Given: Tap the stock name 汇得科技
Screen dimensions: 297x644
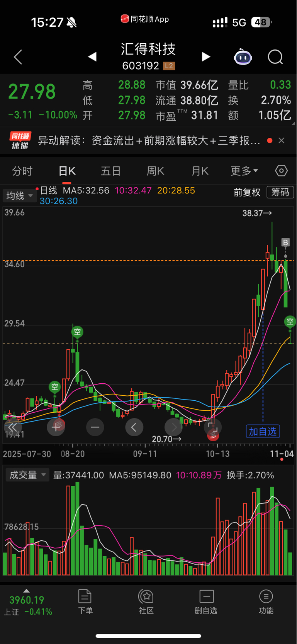Looking at the screenshot, I should pyautogui.click(x=148, y=49).
